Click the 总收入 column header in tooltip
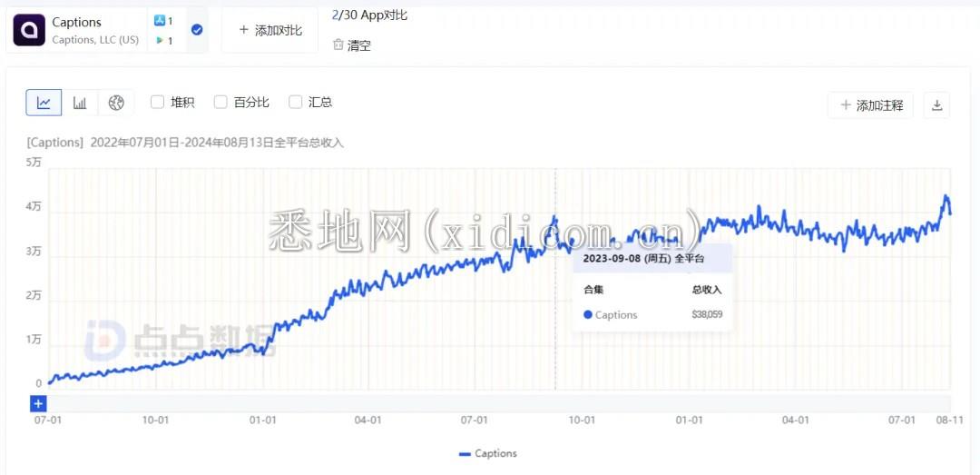 [707, 290]
